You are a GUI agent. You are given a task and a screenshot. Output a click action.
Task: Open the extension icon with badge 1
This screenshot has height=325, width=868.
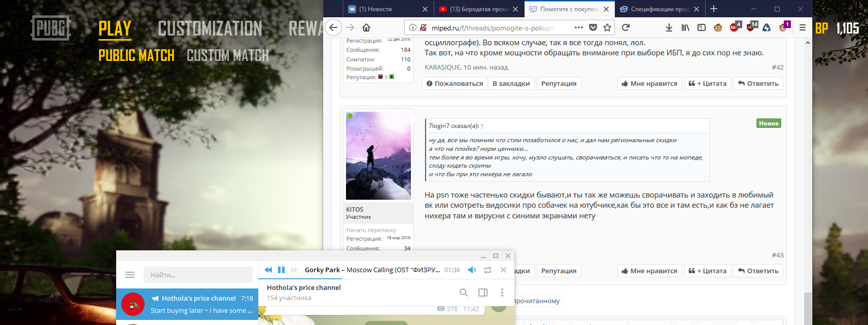(784, 26)
